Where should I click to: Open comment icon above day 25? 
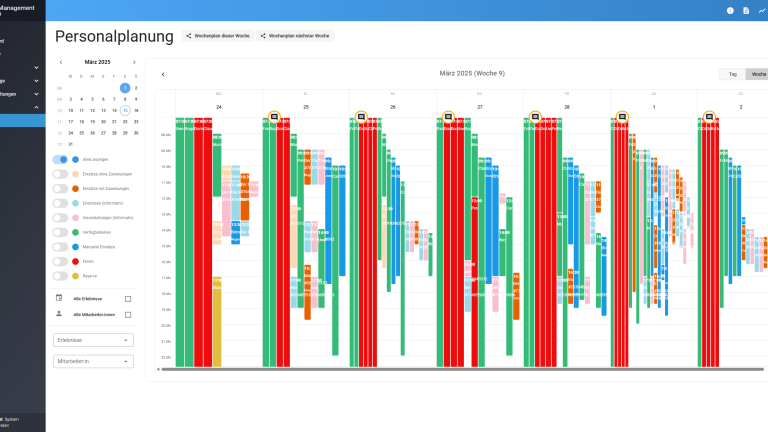click(274, 117)
